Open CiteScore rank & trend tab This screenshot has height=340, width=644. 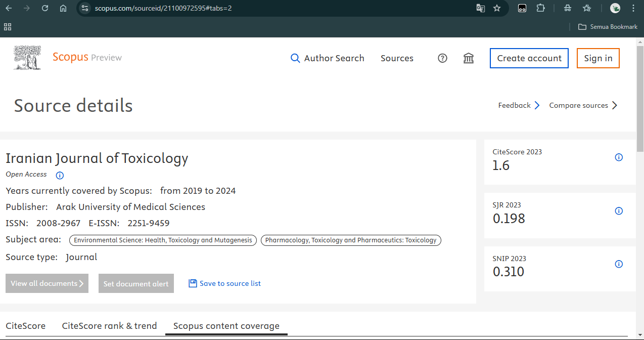tap(109, 326)
